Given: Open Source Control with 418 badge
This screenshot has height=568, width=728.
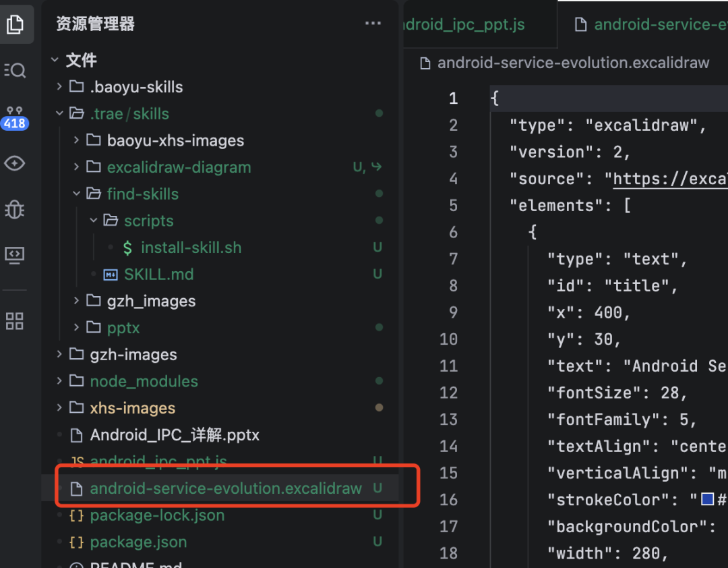Looking at the screenshot, I should pyautogui.click(x=15, y=118).
